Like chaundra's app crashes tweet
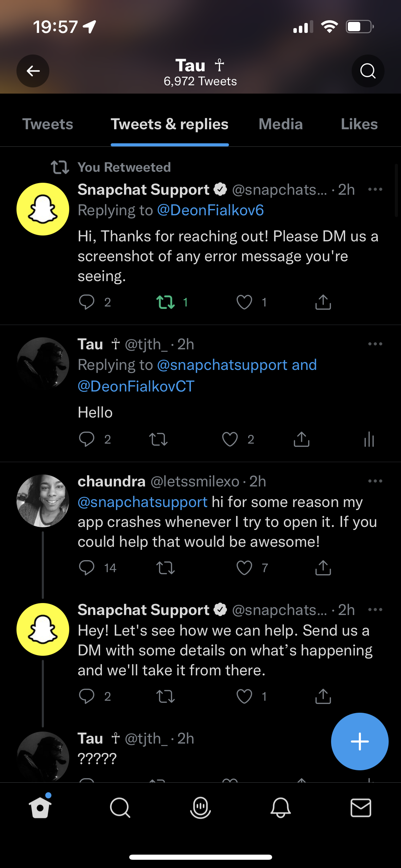 (244, 568)
